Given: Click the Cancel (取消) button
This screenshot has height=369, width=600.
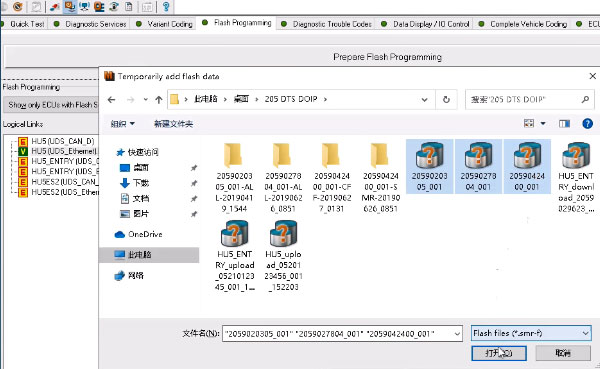Looking at the screenshot, I should [x=563, y=353].
